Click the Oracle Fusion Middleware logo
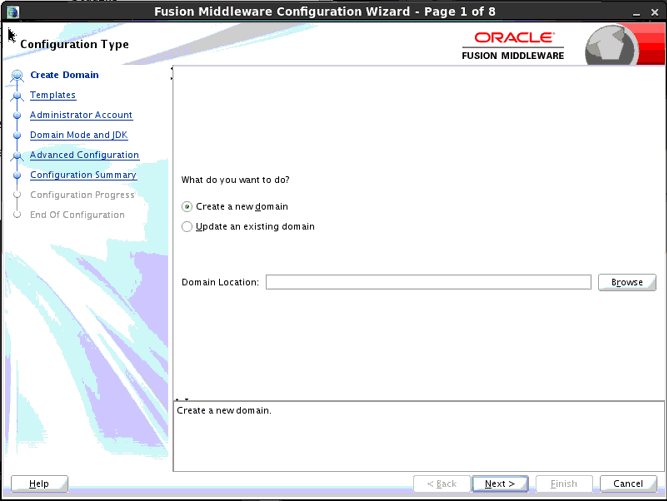The width and height of the screenshot is (667, 502). point(513,46)
